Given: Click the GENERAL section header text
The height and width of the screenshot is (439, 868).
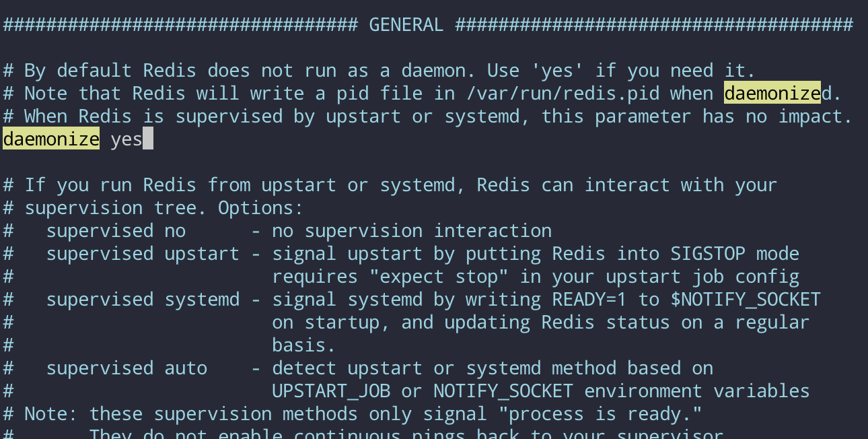Looking at the screenshot, I should (x=406, y=25).
